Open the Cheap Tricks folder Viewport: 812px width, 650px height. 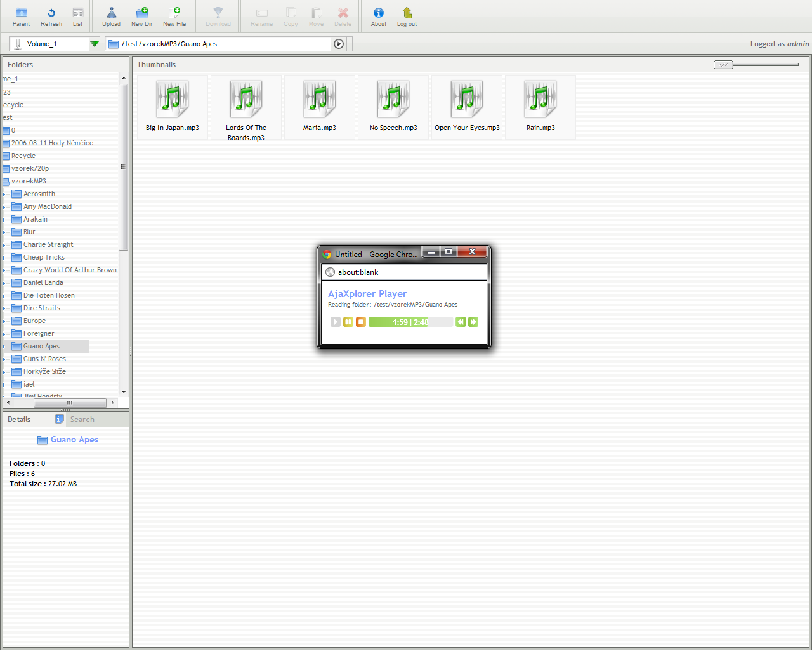(44, 257)
